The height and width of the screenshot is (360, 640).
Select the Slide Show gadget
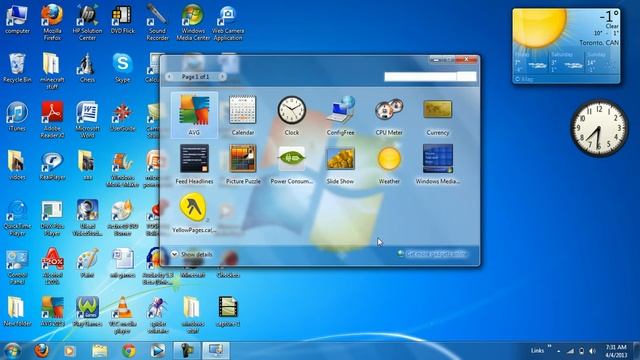point(340,164)
